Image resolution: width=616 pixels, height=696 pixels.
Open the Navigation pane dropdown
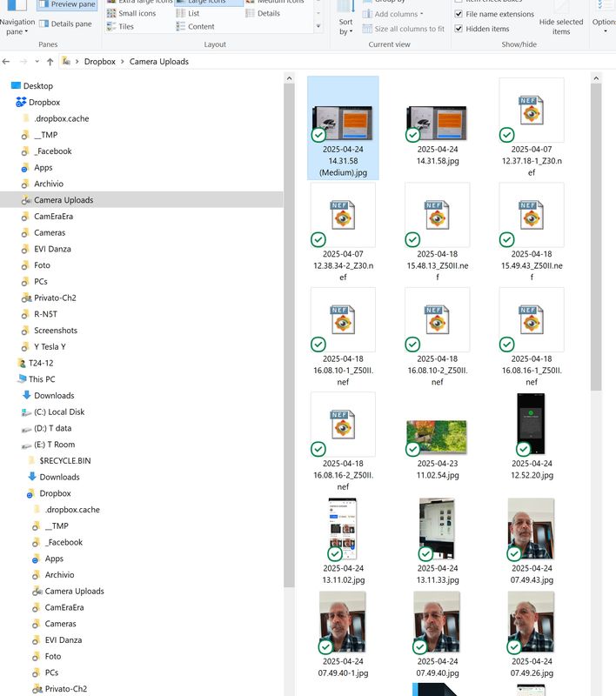(x=17, y=26)
